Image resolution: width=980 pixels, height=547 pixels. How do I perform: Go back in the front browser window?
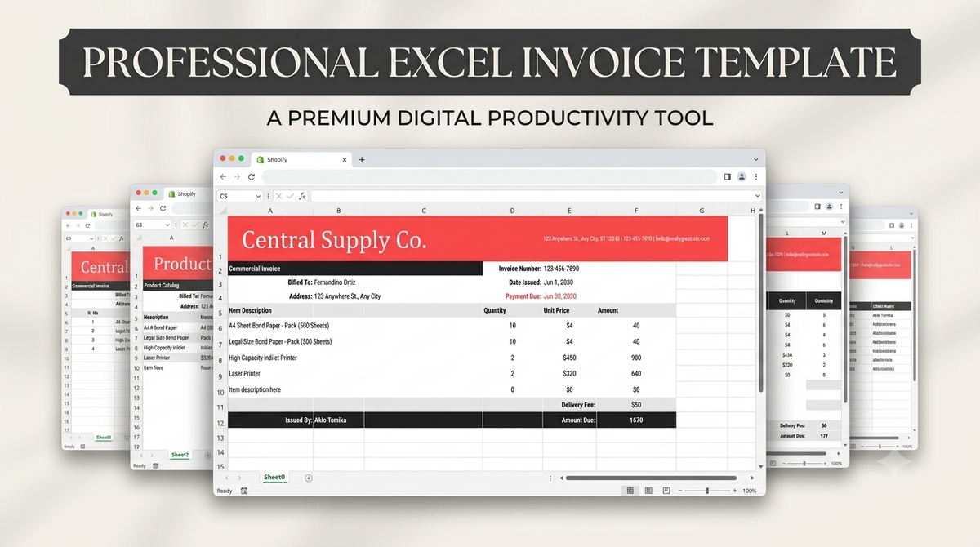pos(223,176)
